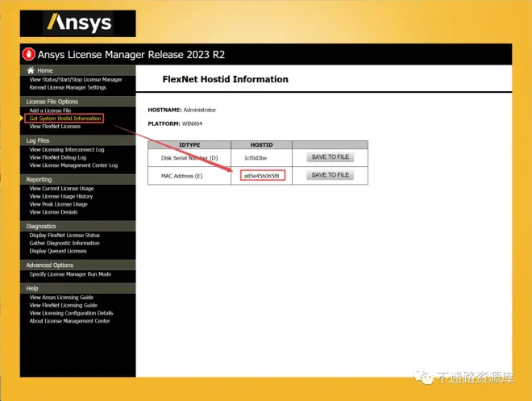
Task: Save Disk Serial Number hostid to file
Action: pyautogui.click(x=330, y=157)
